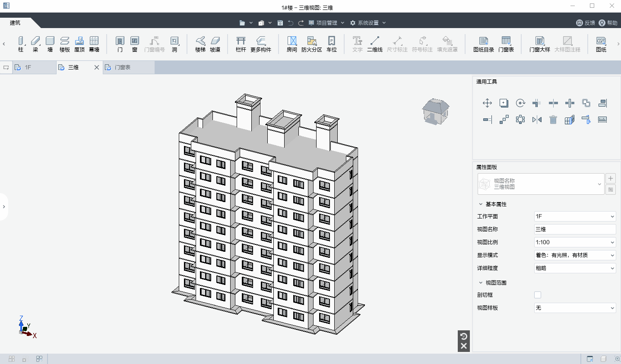The width and height of the screenshot is (621, 364).
Task: Click the 帮助 help button
Action: pyautogui.click(x=608, y=23)
